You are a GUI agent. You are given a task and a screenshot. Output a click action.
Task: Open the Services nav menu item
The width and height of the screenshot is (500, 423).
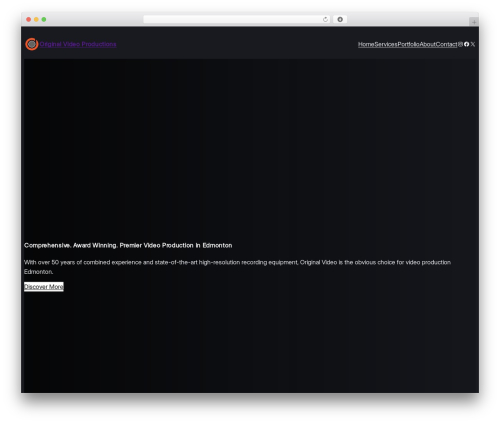pyautogui.click(x=386, y=44)
